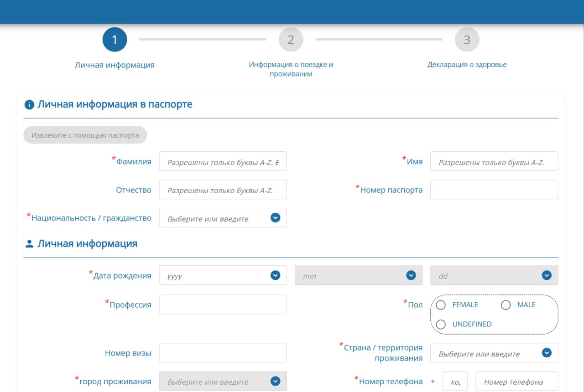Image resolution: width=584 pixels, height=392 pixels.
Task: Choose UNDEFINED for Пол
Action: [x=441, y=324]
